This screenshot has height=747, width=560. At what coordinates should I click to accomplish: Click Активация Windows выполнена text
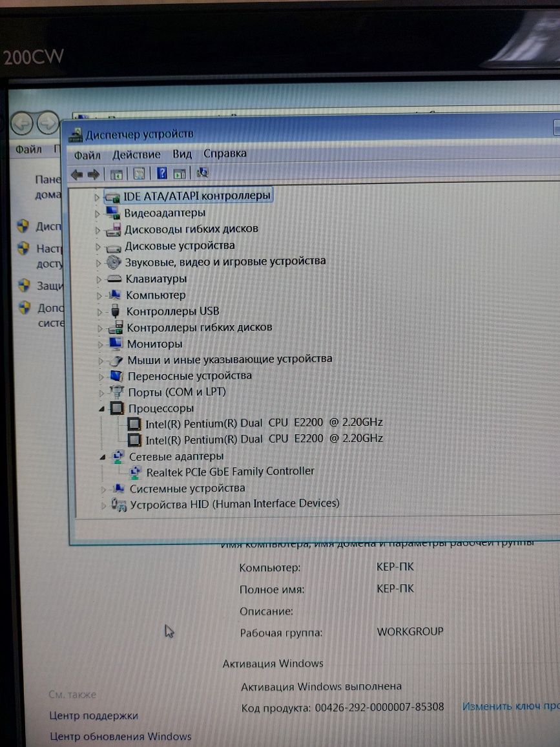click(321, 686)
